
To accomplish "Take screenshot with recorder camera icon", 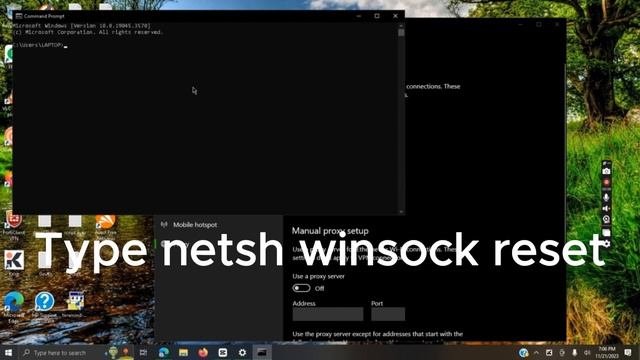I will [606, 171].
